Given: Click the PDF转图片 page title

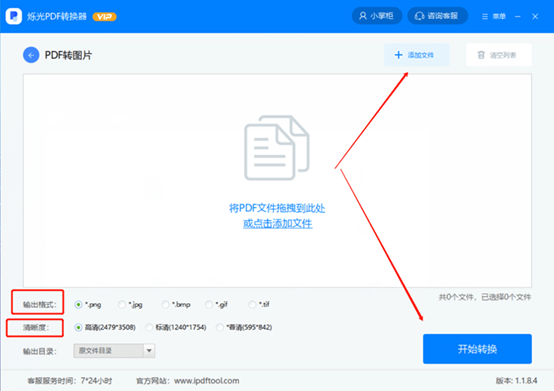Looking at the screenshot, I should [68, 55].
